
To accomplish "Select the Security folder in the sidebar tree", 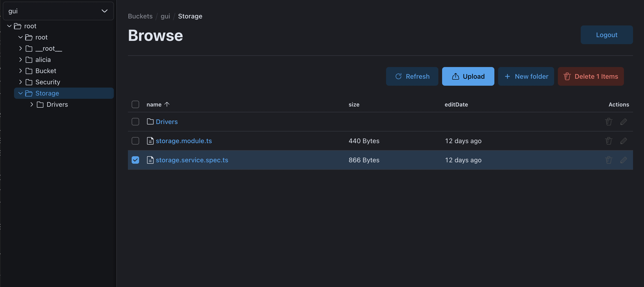I will [47, 82].
